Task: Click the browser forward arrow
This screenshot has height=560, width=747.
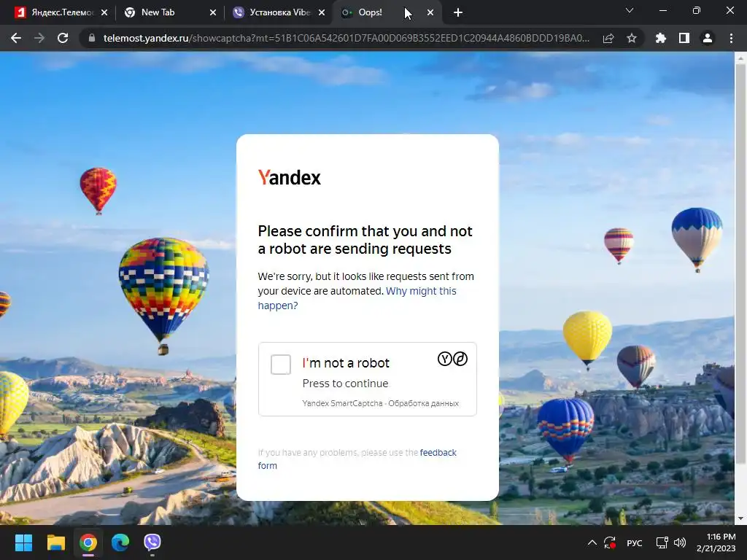Action: tap(39, 38)
